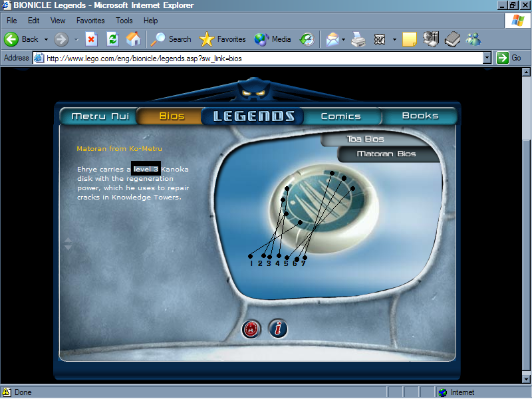Open the Favorites menu

[90, 21]
